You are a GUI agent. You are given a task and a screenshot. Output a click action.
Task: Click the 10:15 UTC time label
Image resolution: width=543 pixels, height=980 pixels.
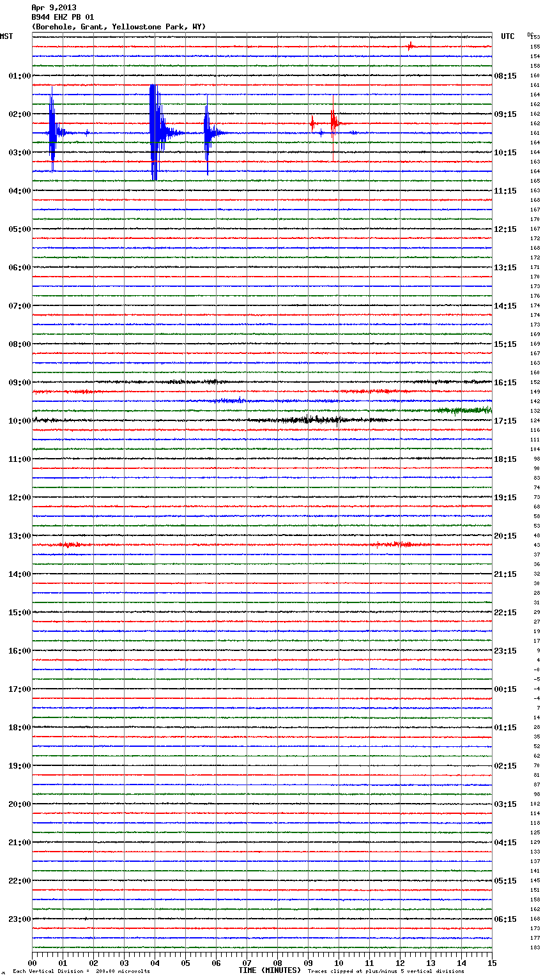pos(505,153)
